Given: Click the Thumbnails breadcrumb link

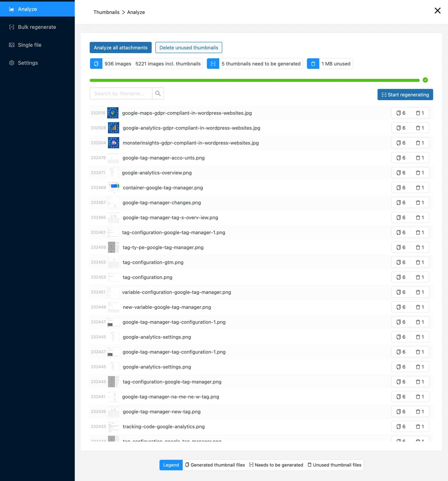Looking at the screenshot, I should point(106,12).
